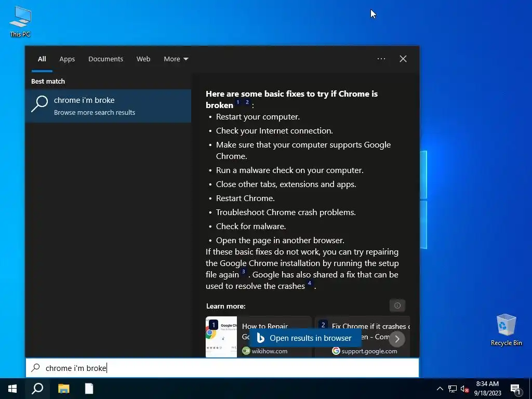Click 'Run a malware check' bullet
The width and height of the screenshot is (532, 399).
pyautogui.click(x=290, y=170)
